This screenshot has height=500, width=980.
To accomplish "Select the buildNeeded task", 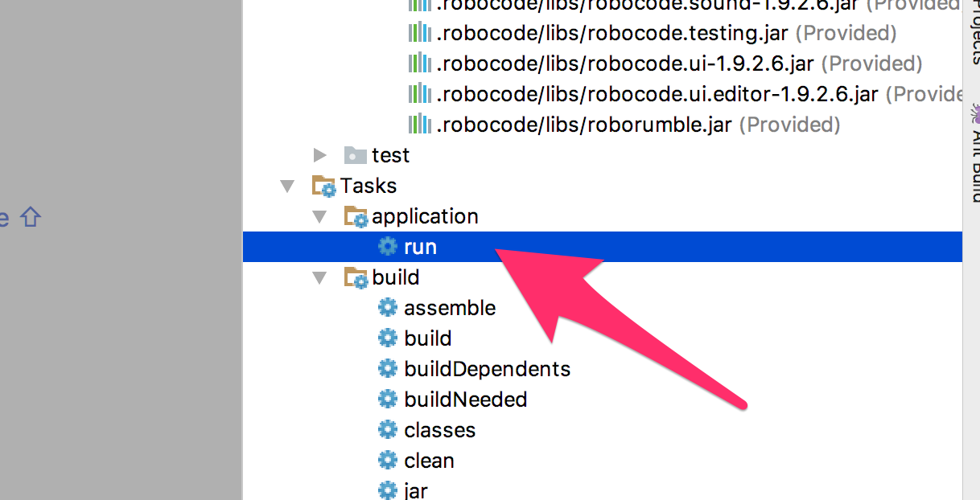I will [465, 400].
